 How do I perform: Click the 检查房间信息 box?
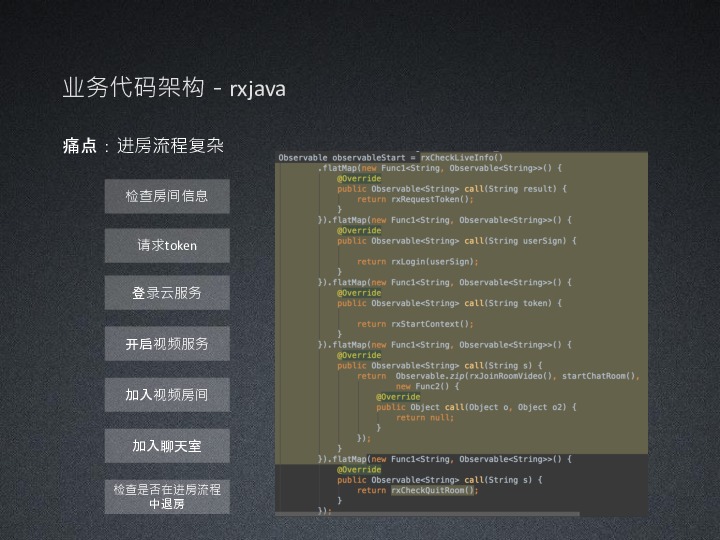pyautogui.click(x=167, y=196)
